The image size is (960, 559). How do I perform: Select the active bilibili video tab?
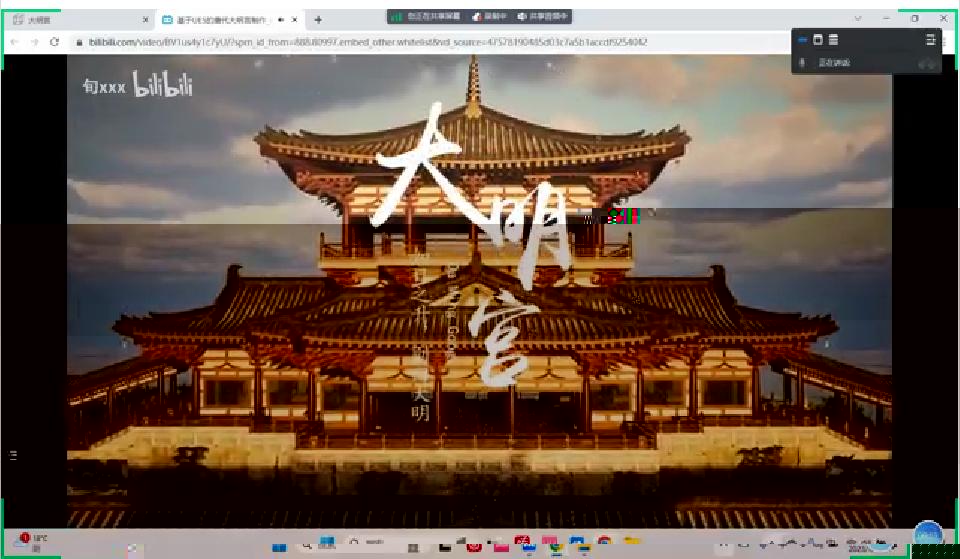coord(230,20)
